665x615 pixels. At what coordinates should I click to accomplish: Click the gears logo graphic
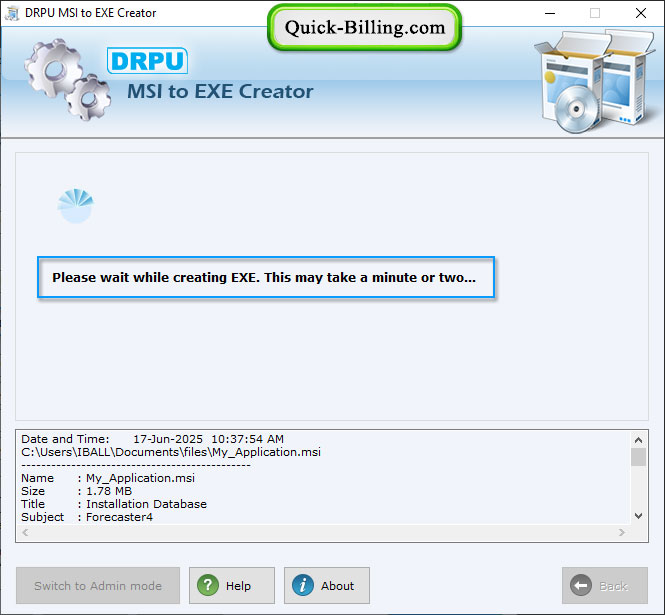[x=68, y=79]
